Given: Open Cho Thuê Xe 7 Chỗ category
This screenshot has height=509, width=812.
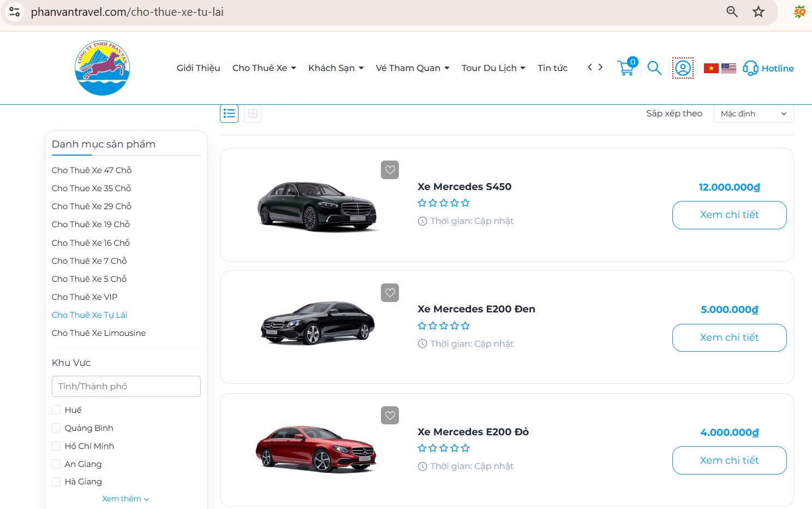Looking at the screenshot, I should point(89,261).
